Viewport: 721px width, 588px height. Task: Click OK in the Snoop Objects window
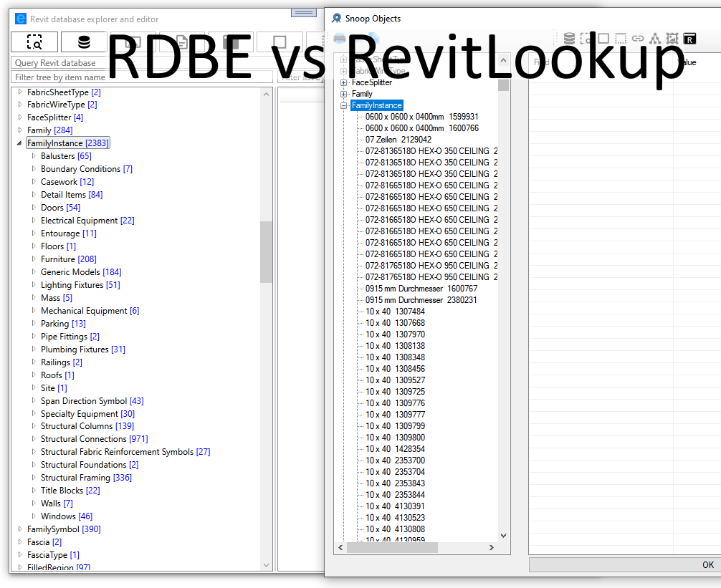[x=708, y=564]
